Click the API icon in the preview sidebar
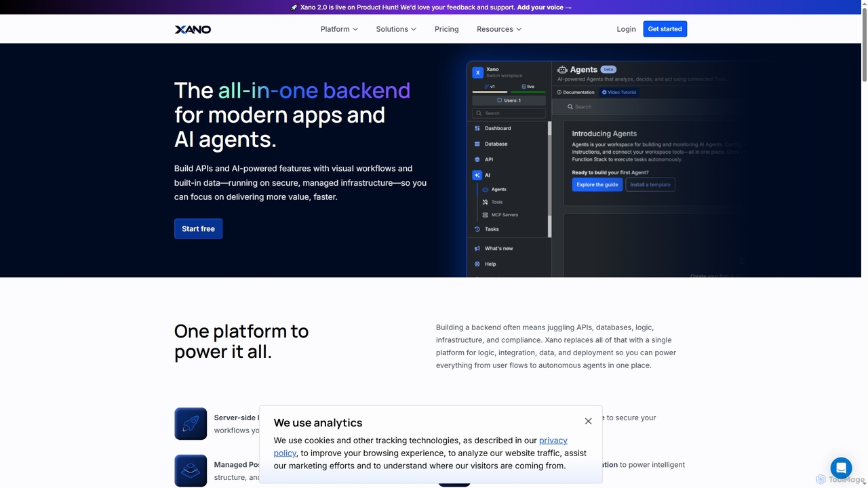Screen dimensions: 868x488 point(477,159)
